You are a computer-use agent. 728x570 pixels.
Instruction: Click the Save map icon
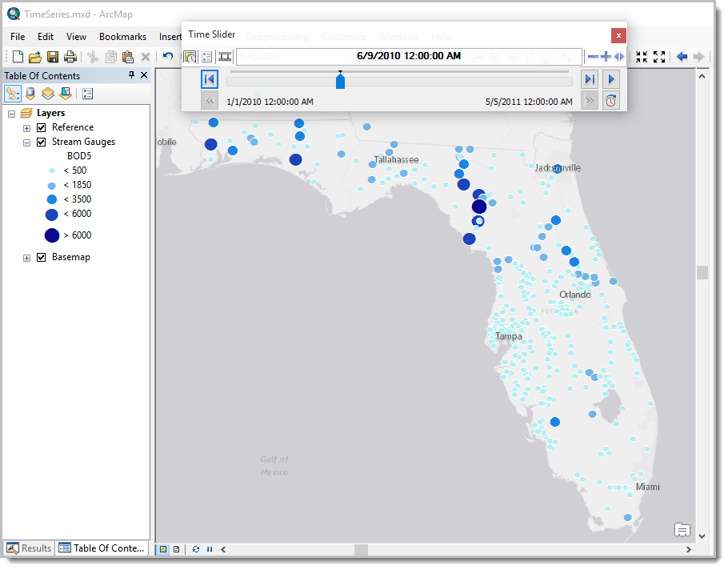(x=53, y=57)
